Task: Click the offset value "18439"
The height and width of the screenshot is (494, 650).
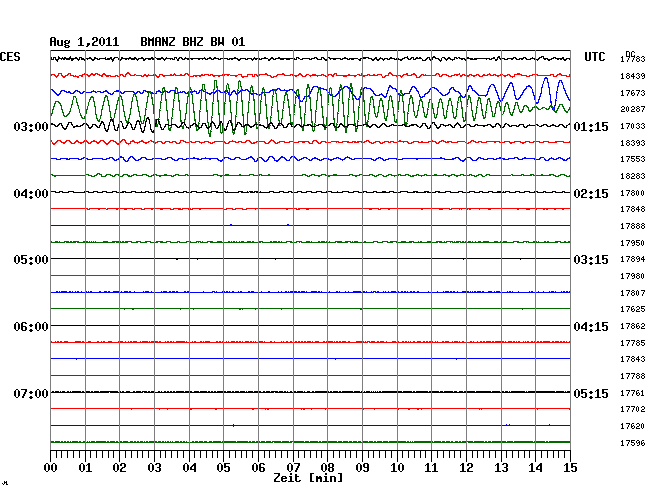Action: click(633, 76)
